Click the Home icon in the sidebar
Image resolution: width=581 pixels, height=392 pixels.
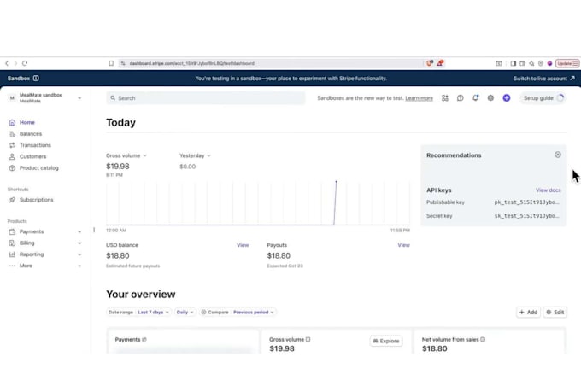click(12, 122)
